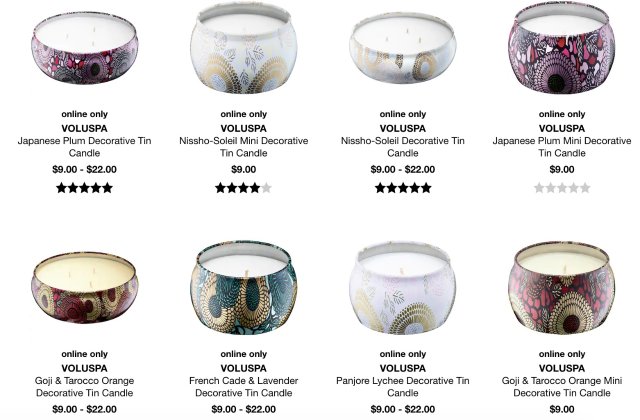The width and height of the screenshot is (640, 420).
Task: View the Japanese Plum Mini Decorative Tin image
Action: [x=562, y=48]
